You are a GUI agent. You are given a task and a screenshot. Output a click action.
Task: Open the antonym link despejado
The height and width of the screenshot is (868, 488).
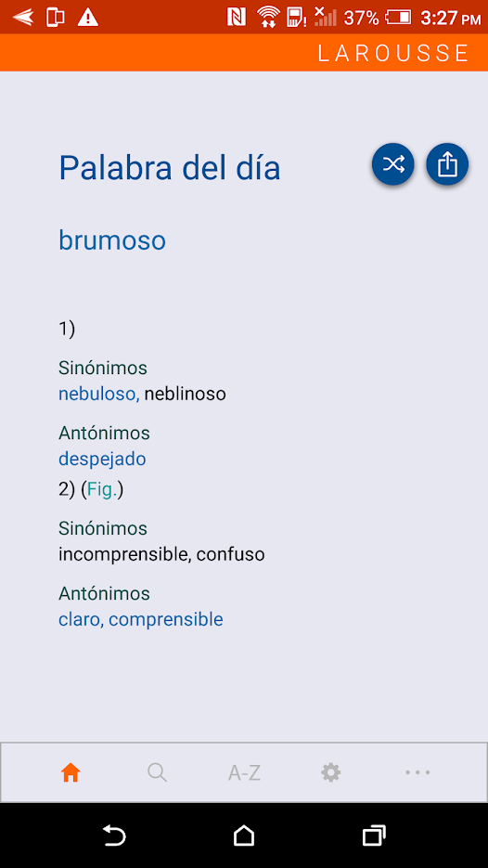[x=102, y=459]
